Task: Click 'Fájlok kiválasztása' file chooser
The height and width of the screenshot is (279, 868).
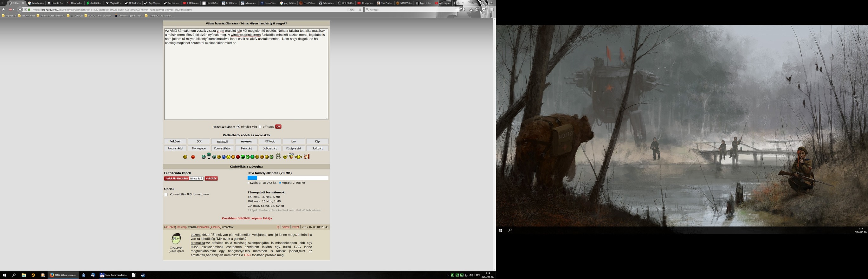Action: click(x=176, y=178)
